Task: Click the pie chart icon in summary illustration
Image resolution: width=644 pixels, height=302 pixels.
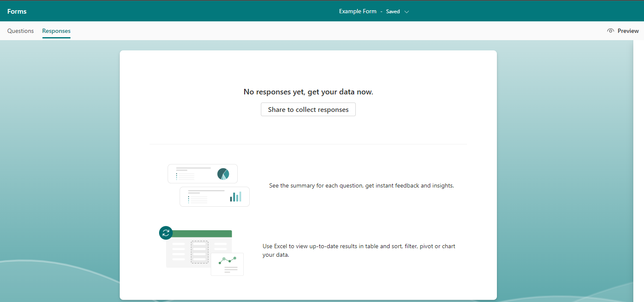Action: (x=223, y=174)
